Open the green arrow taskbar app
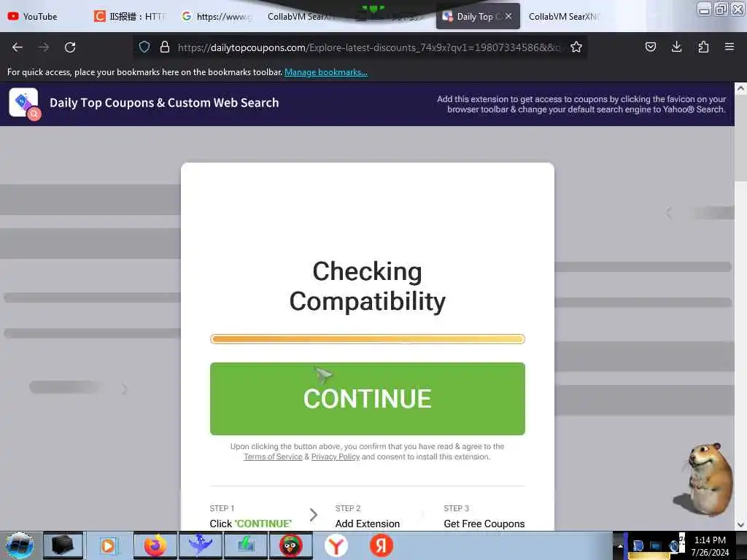 [x=246, y=545]
